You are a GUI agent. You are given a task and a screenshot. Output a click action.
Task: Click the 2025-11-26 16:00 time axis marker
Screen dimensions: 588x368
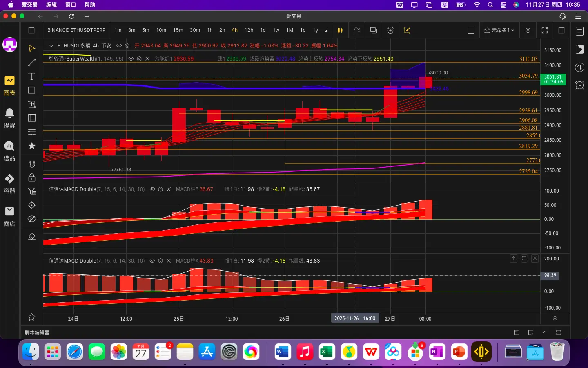pos(355,319)
